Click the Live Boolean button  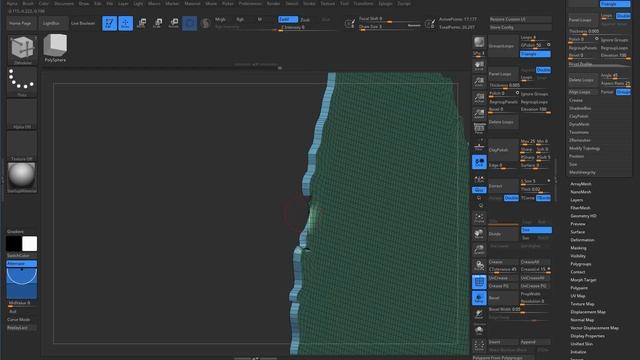(x=83, y=23)
